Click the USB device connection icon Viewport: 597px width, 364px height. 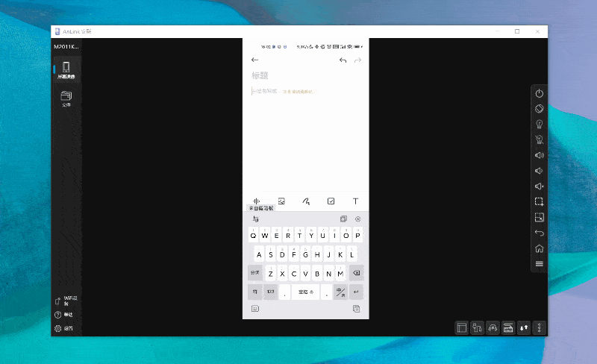478,328
